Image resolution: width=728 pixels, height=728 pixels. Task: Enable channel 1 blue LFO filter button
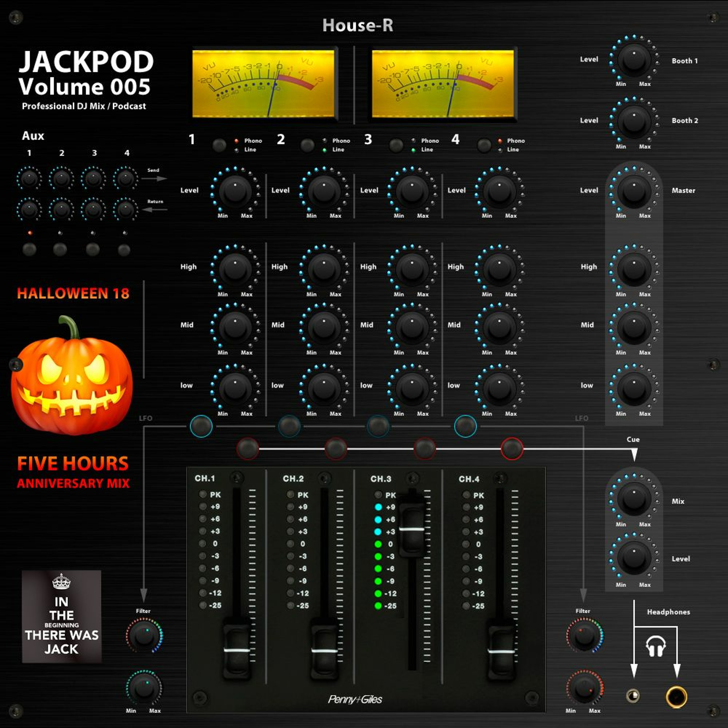[x=201, y=426]
